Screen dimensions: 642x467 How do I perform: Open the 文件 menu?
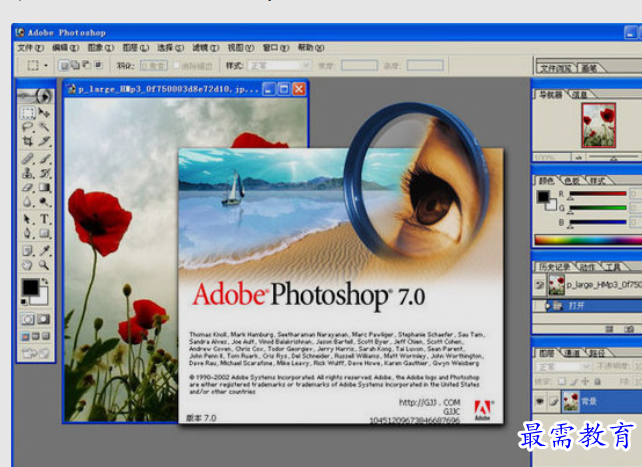31,48
